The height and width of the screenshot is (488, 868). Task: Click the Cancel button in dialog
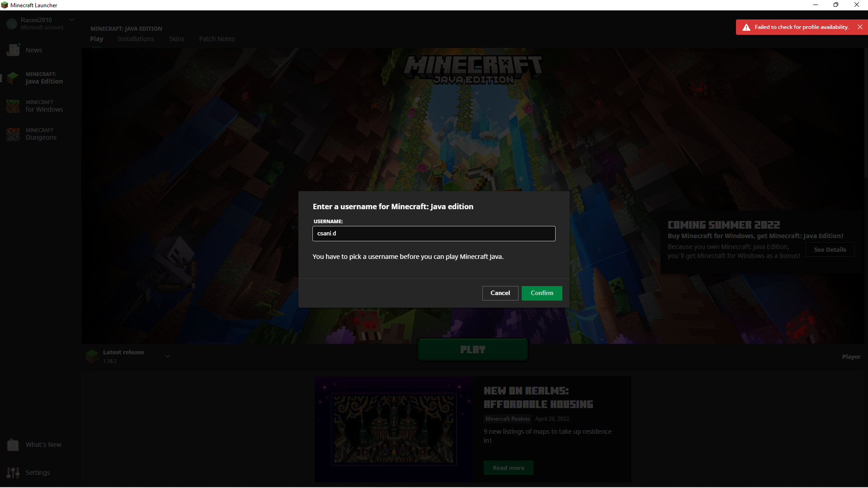(500, 293)
